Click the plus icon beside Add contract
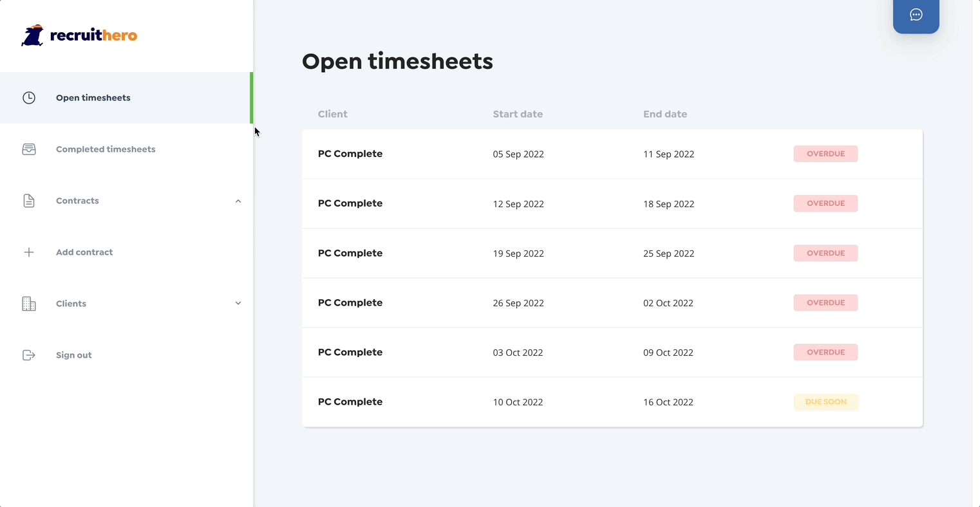 click(29, 252)
